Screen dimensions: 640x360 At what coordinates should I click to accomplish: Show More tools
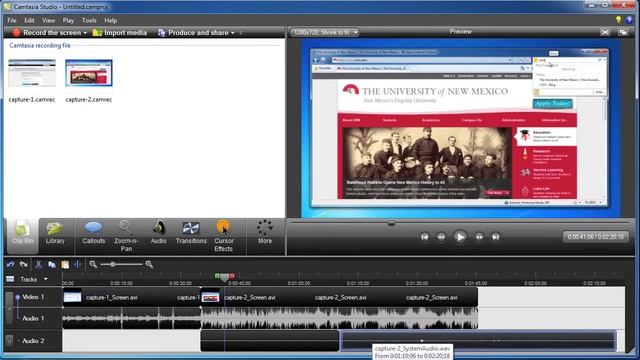(265, 233)
